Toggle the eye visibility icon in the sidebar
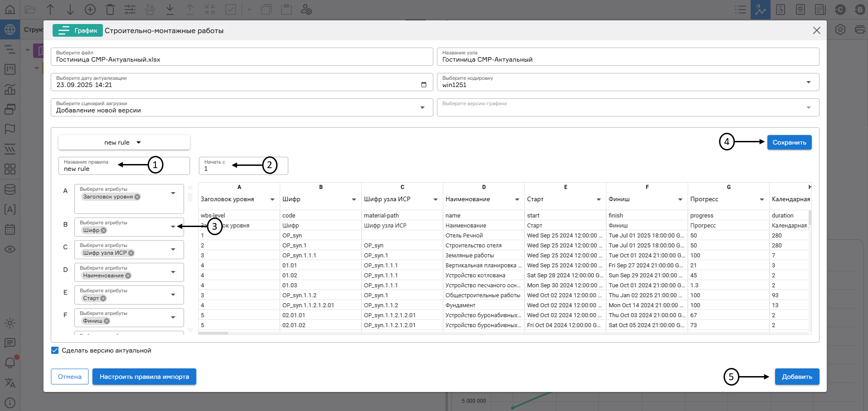The image size is (868, 411). click(x=10, y=249)
